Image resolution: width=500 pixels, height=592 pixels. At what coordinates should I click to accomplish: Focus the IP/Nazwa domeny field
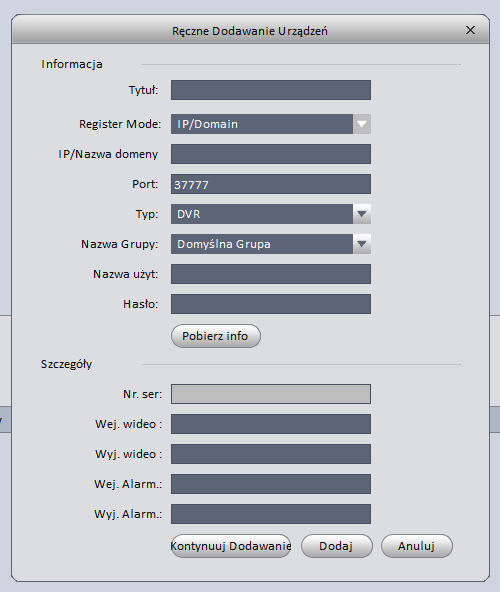click(x=271, y=154)
